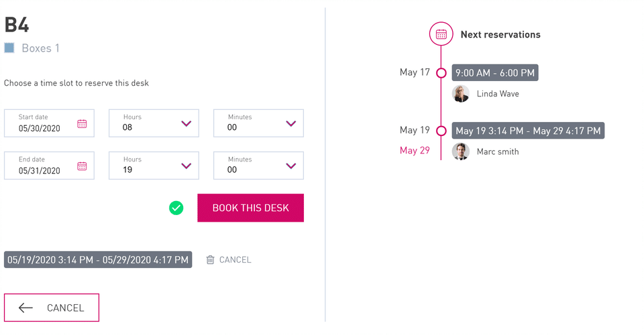Click the bottom CANCEL back button
This screenshot has width=644, height=335.
pos(52,308)
